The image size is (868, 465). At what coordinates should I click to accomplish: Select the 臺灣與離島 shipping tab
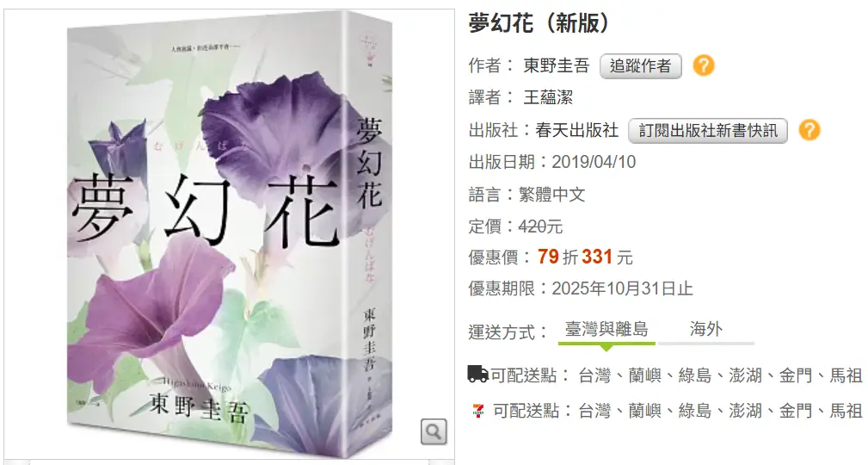(x=606, y=329)
